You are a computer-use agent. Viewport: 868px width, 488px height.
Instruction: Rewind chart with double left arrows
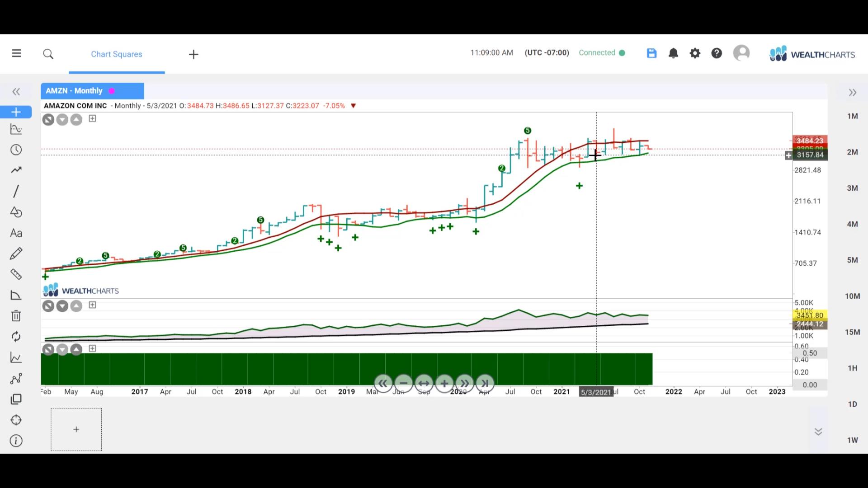pyautogui.click(x=383, y=384)
